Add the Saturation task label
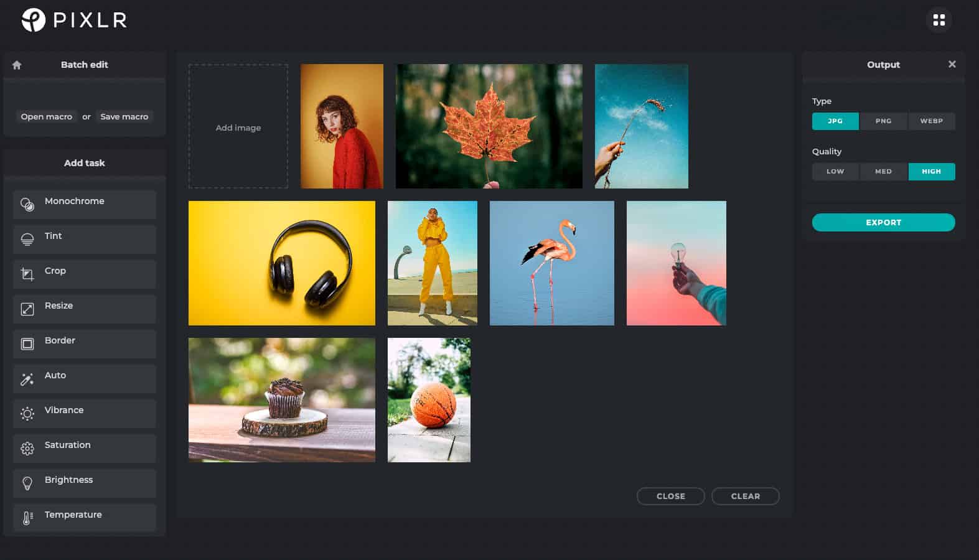The image size is (979, 560). point(68,445)
